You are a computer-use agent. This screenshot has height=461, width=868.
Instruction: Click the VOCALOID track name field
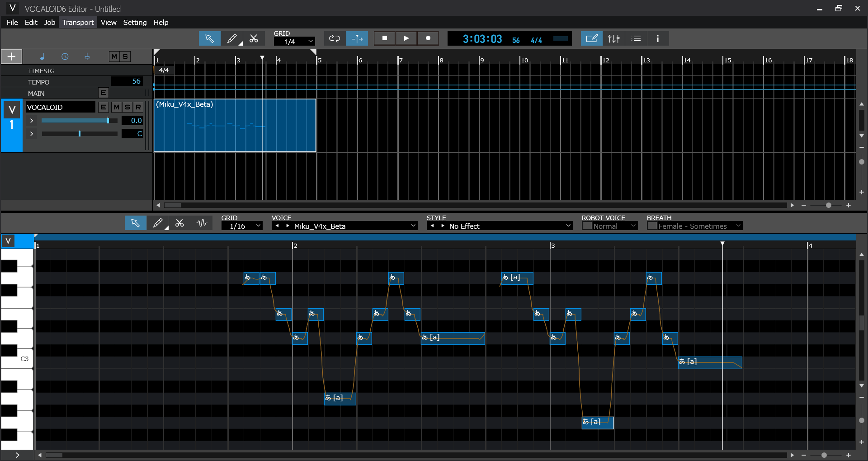click(61, 107)
